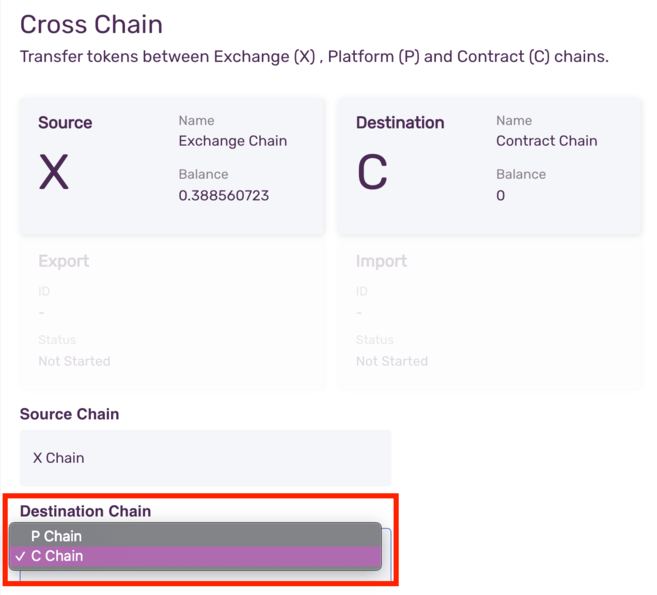
Task: Click the Destination Chain label
Action: click(x=85, y=511)
